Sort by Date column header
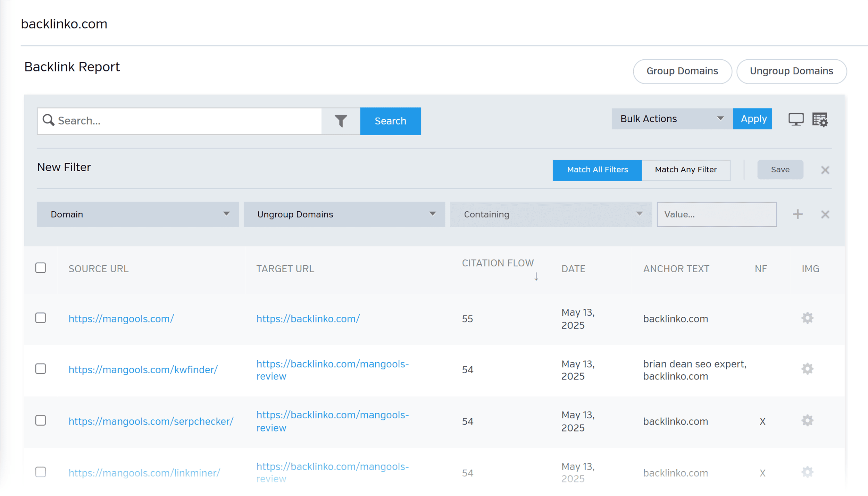The image size is (868, 496). point(573,268)
